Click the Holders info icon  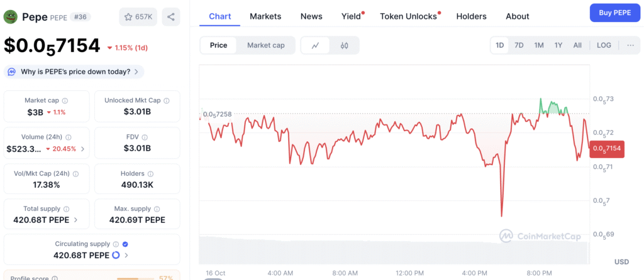[x=150, y=173]
